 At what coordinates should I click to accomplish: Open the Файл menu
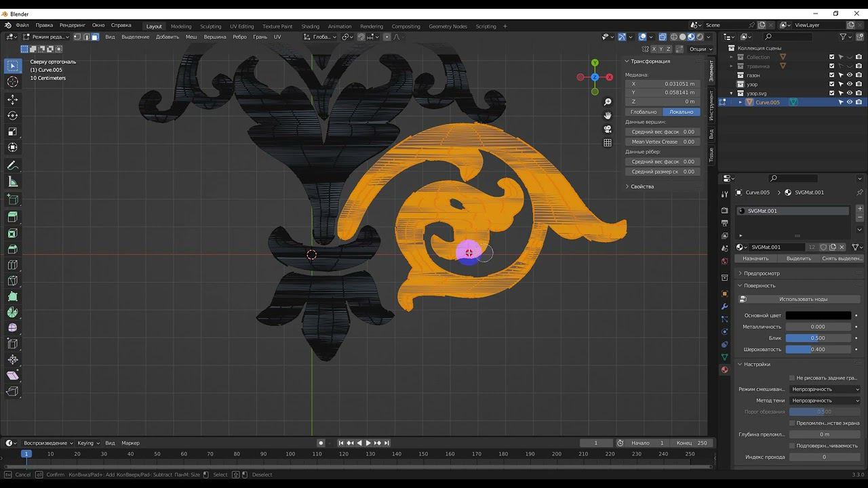pyautogui.click(x=22, y=25)
